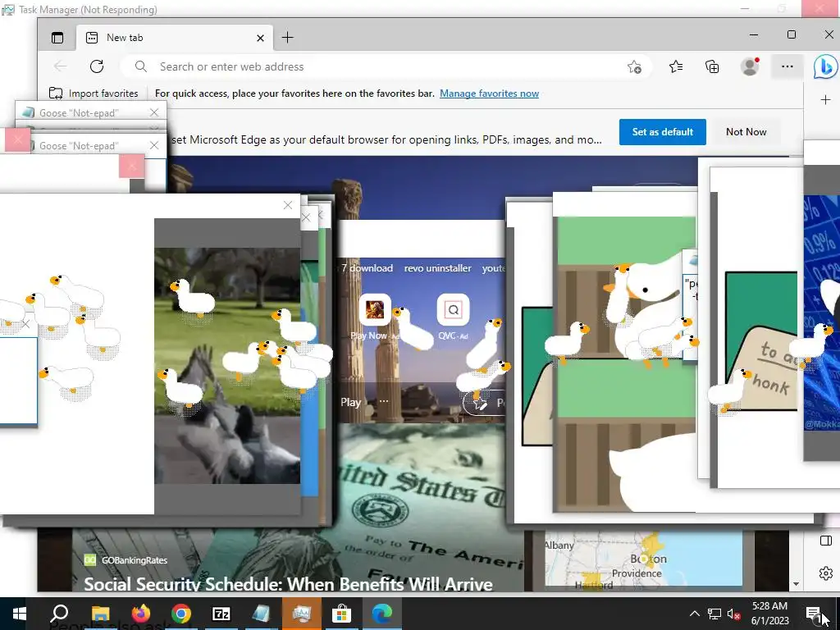Select the "New tab" browser tab
Image resolution: width=840 pixels, height=630 pixels.
[175, 38]
